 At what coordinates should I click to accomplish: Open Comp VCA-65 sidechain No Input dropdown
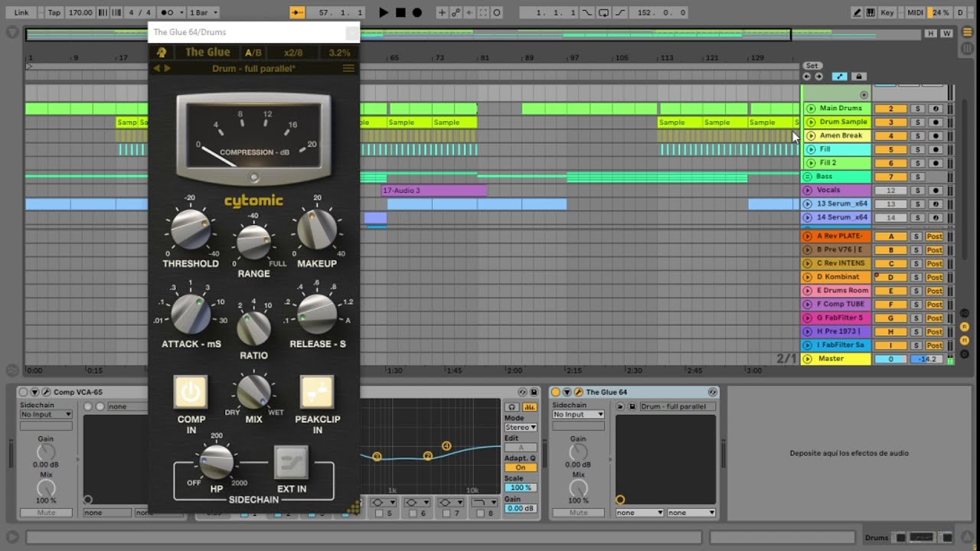coord(46,415)
